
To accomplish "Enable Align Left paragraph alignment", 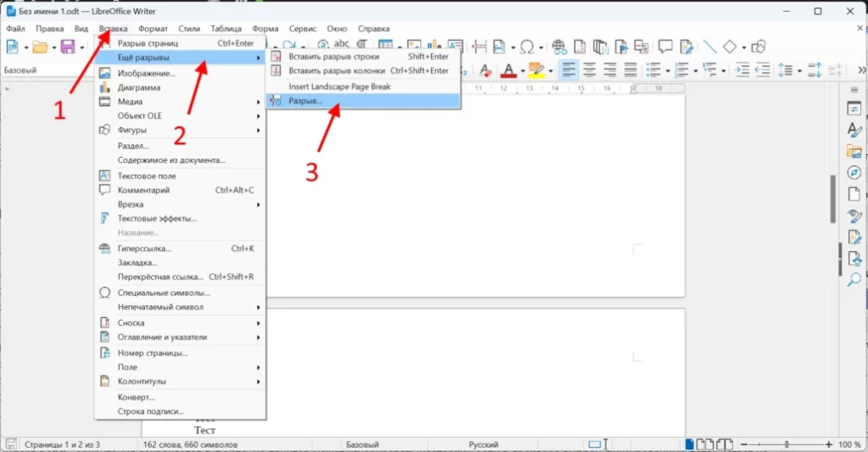I will (x=569, y=70).
